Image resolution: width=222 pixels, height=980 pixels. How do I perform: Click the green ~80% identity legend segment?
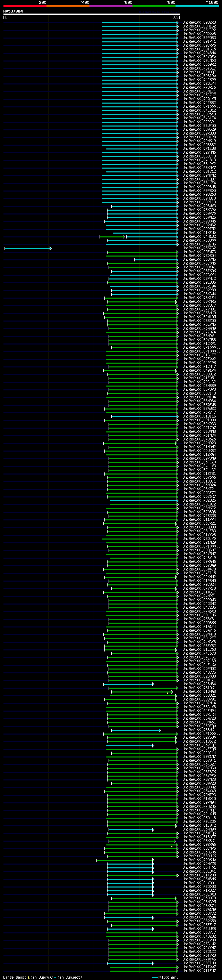coord(154,6)
